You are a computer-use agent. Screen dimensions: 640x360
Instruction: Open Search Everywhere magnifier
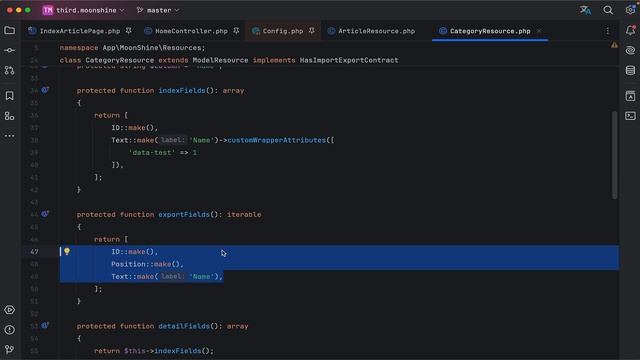tap(608, 10)
